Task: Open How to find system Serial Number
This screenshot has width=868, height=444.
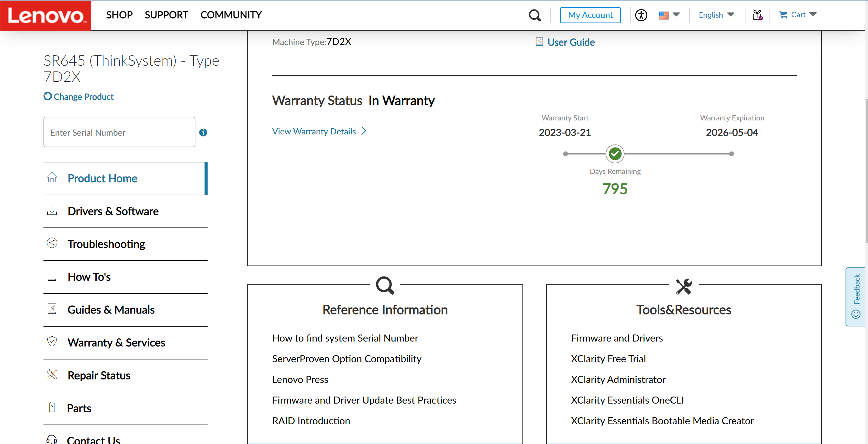Action: click(x=345, y=338)
